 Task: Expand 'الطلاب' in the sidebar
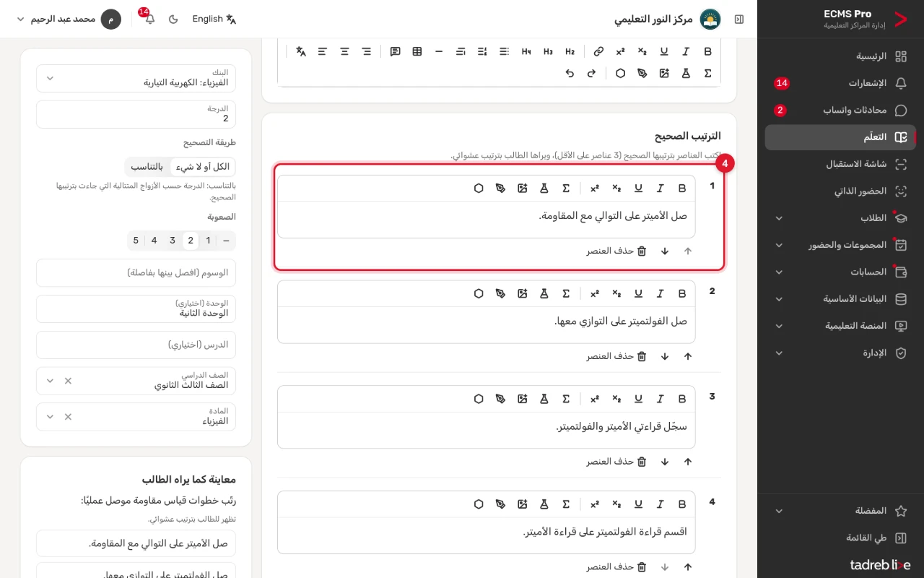point(840,218)
